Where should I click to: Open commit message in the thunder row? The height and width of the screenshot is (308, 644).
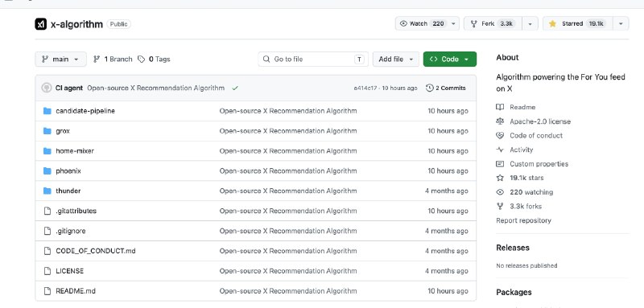tap(288, 191)
